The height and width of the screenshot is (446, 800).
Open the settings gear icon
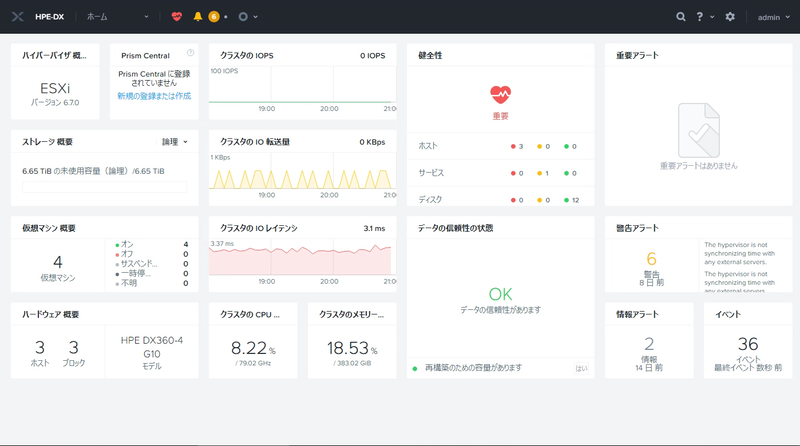[730, 17]
